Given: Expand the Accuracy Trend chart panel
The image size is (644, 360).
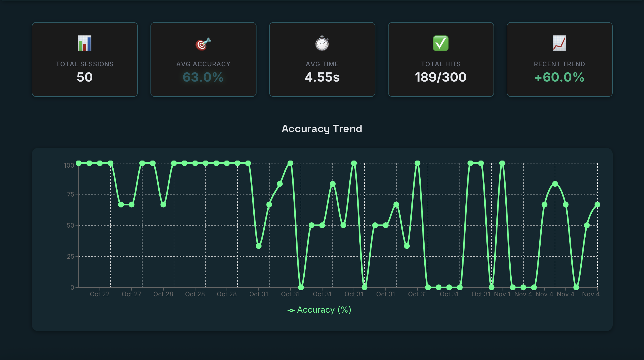Looking at the screenshot, I should (x=322, y=242).
